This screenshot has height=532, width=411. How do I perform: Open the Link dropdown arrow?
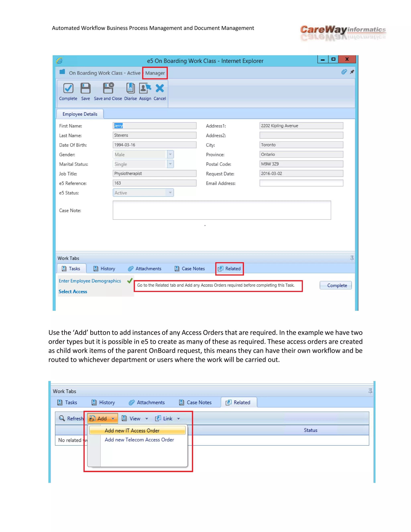pos(178,419)
